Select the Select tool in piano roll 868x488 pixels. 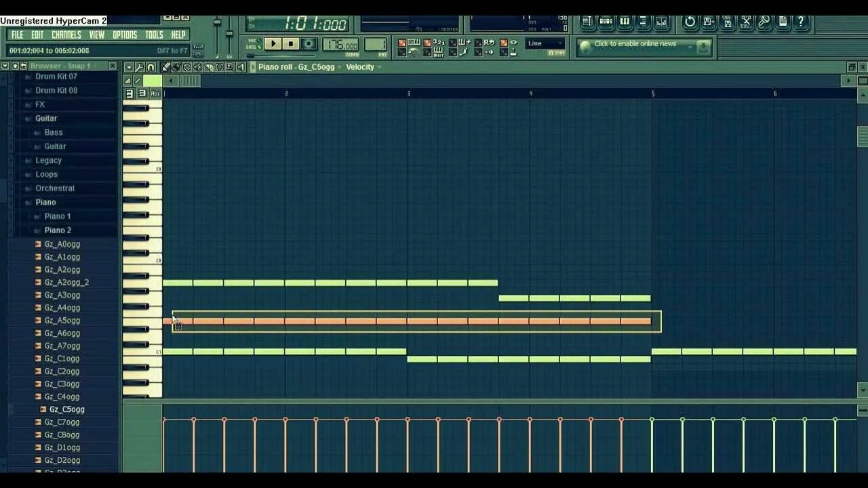[219, 67]
